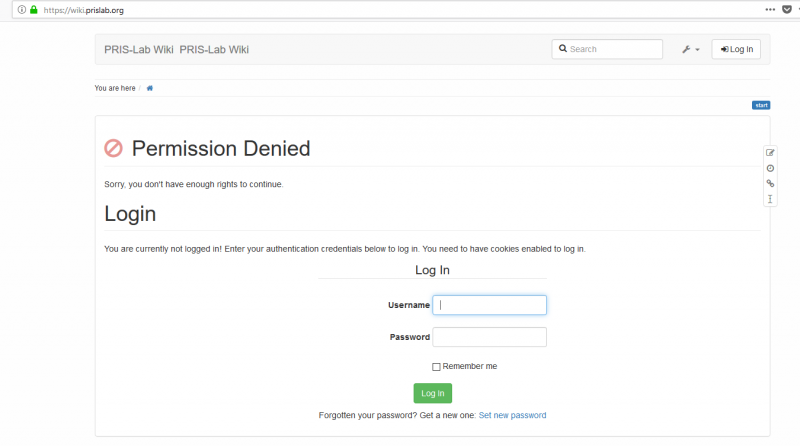Click the edit page icon in side toolbar
Viewport: 800px width, 446px height.
pyautogui.click(x=770, y=153)
